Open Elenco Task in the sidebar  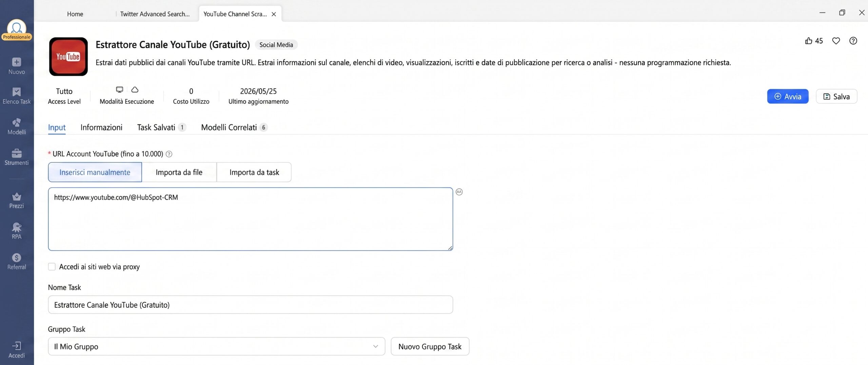point(16,96)
